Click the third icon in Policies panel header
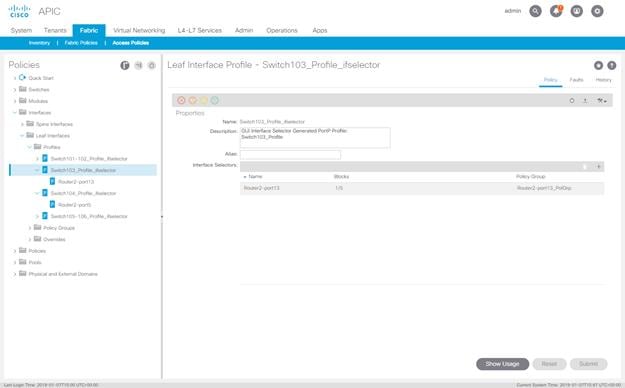The image size is (625, 388). click(x=151, y=65)
